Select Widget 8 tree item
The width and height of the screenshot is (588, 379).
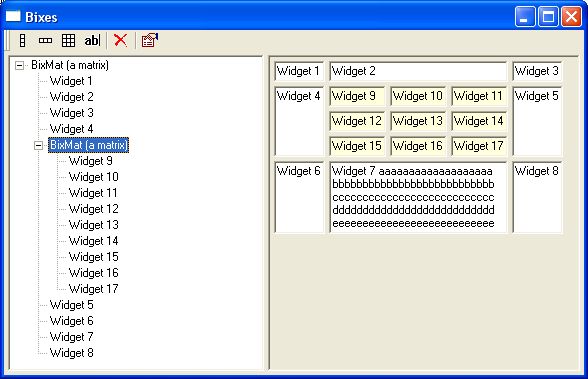click(71, 353)
